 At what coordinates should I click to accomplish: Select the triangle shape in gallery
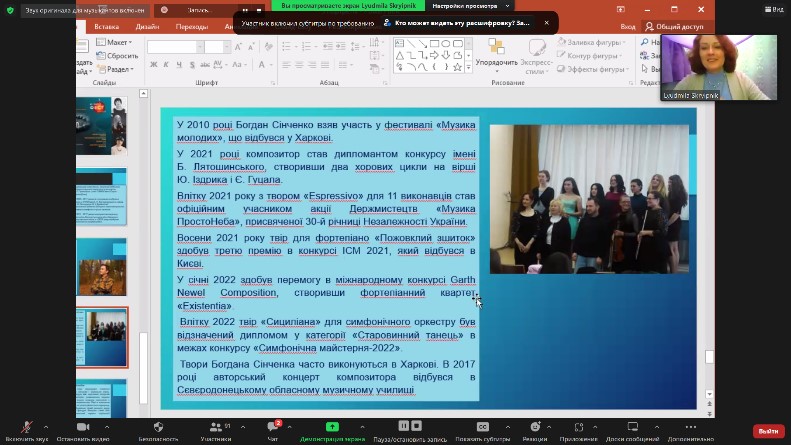tap(400, 55)
